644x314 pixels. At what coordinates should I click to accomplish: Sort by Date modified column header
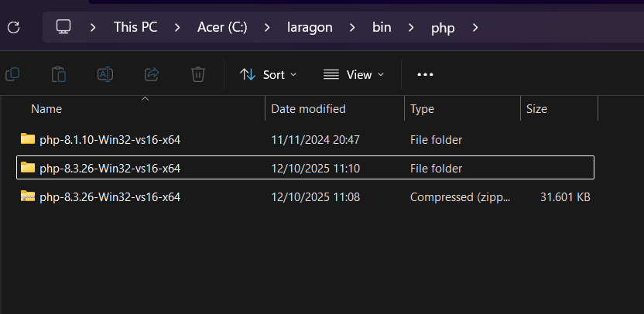tap(308, 109)
